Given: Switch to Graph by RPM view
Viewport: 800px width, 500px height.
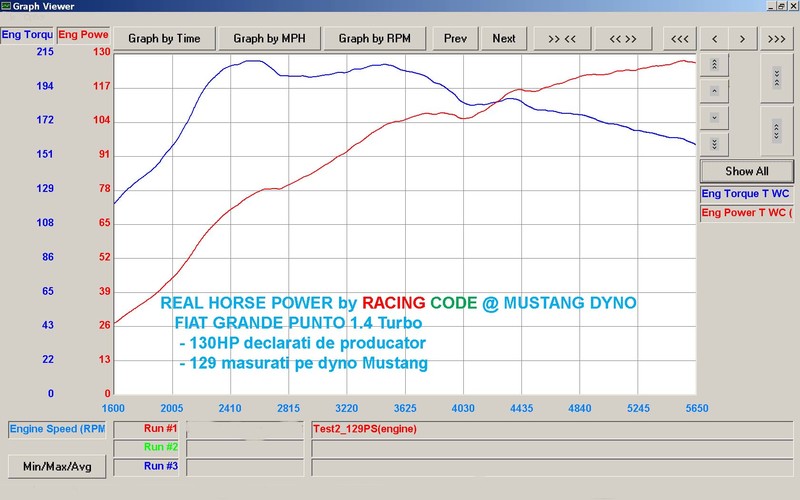Looking at the screenshot, I should tap(374, 39).
